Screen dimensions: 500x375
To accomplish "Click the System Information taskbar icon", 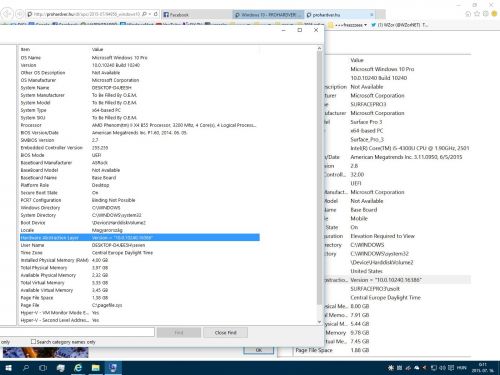I will pyautogui.click(x=113, y=368).
